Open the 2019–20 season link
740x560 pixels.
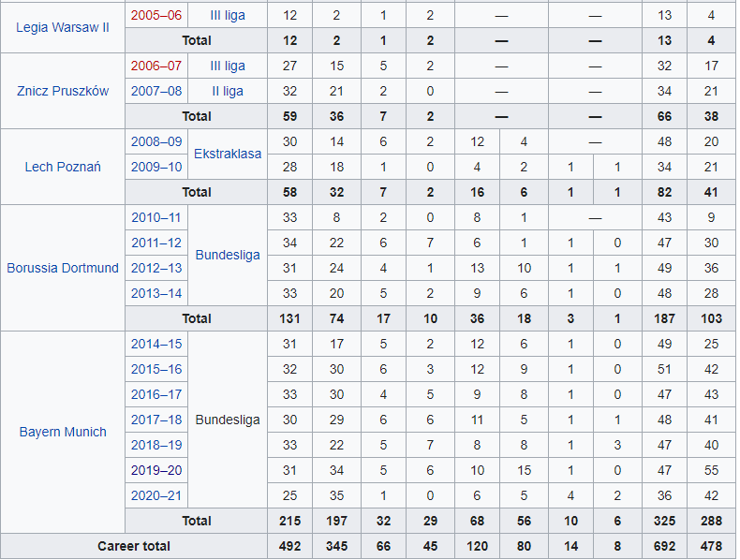pos(156,470)
